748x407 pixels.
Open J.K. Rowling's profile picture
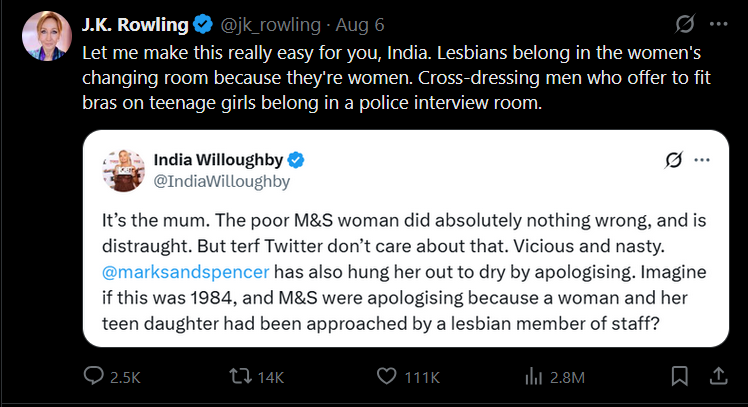click(x=47, y=36)
